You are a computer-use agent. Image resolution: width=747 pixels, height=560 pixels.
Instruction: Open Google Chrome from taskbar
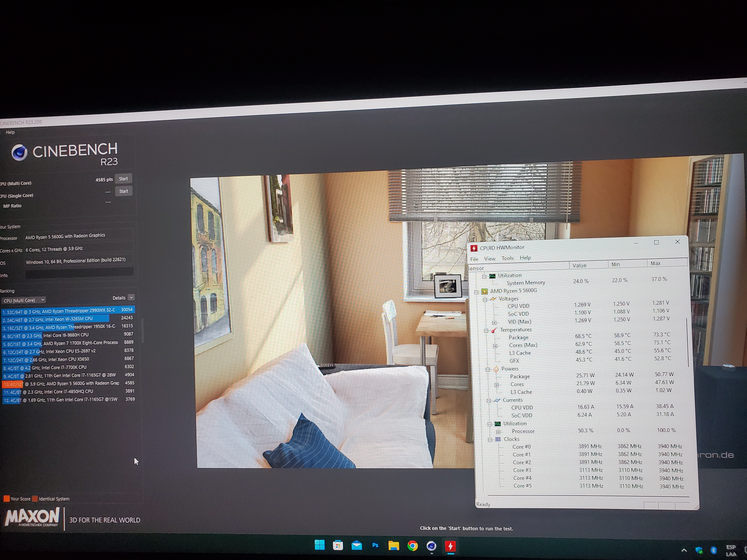click(x=412, y=546)
